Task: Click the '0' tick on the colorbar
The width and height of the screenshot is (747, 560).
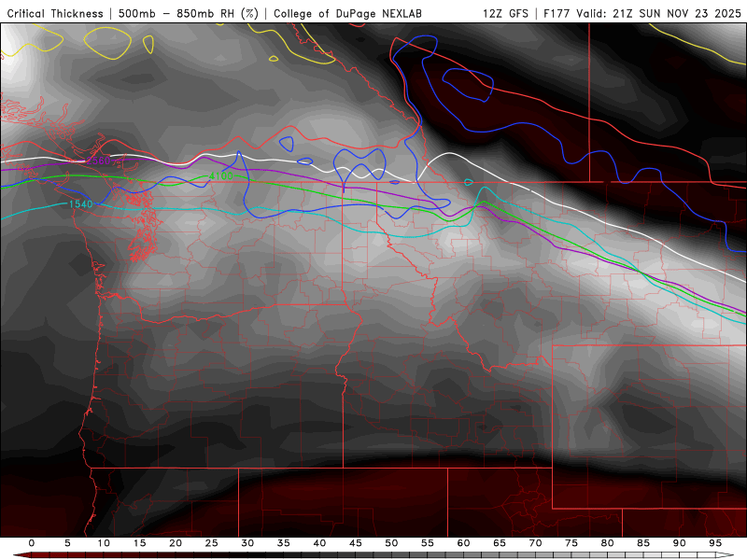Action: 32,543
